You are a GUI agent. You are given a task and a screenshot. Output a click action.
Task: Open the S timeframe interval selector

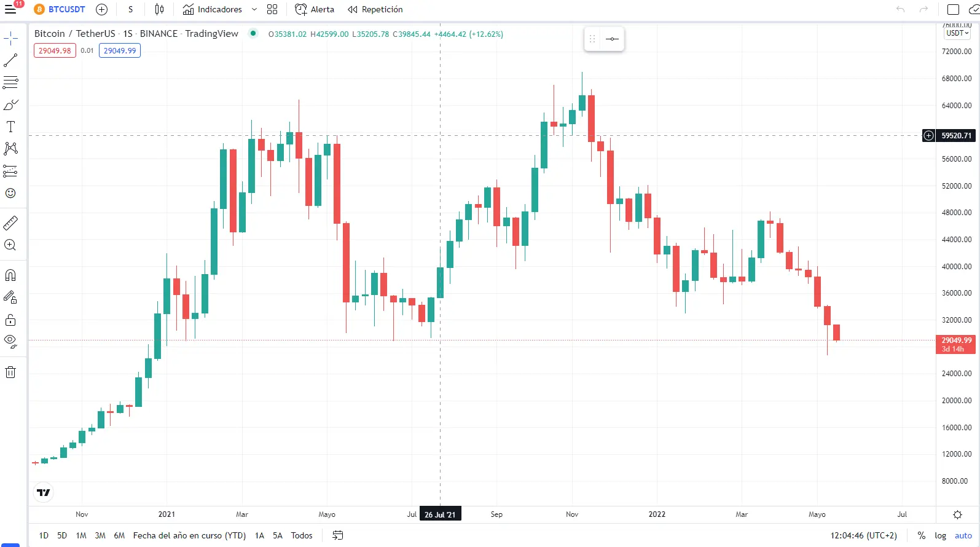[x=130, y=9]
